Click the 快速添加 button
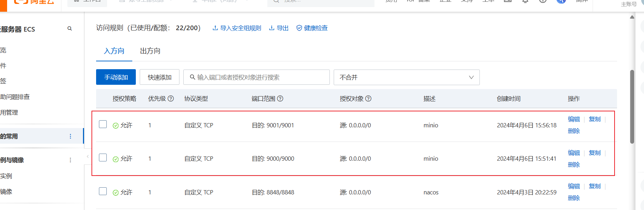 [x=160, y=77]
